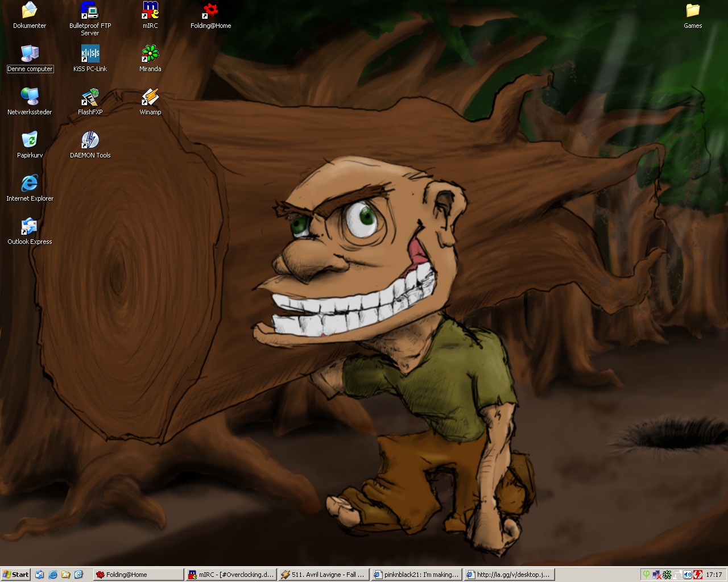The image size is (728, 582).
Task: Switch to the pinknblack21 browser window
Action: coord(417,575)
